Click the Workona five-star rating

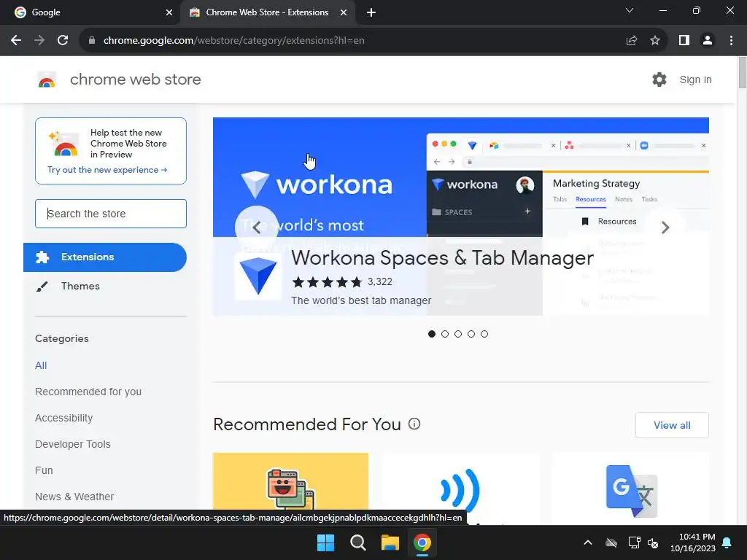click(x=328, y=282)
